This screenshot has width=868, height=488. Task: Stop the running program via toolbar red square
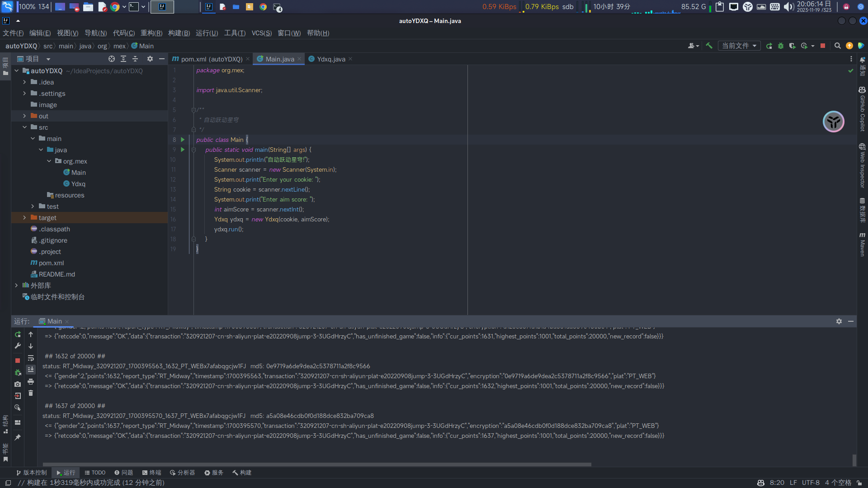coord(823,46)
